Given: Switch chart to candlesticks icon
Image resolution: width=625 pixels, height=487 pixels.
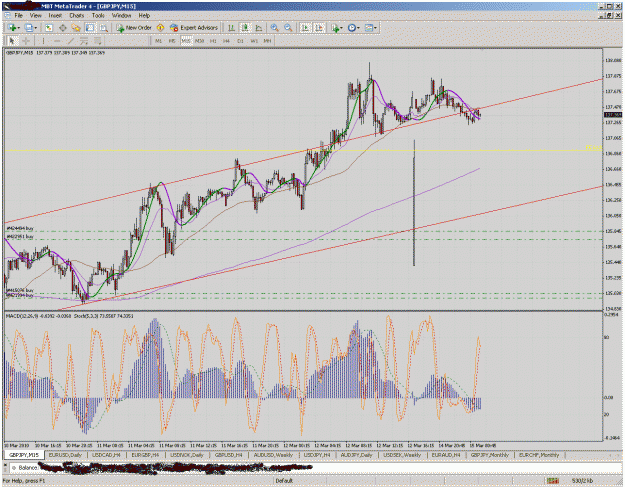Looking at the screenshot, I should click(x=245, y=27).
